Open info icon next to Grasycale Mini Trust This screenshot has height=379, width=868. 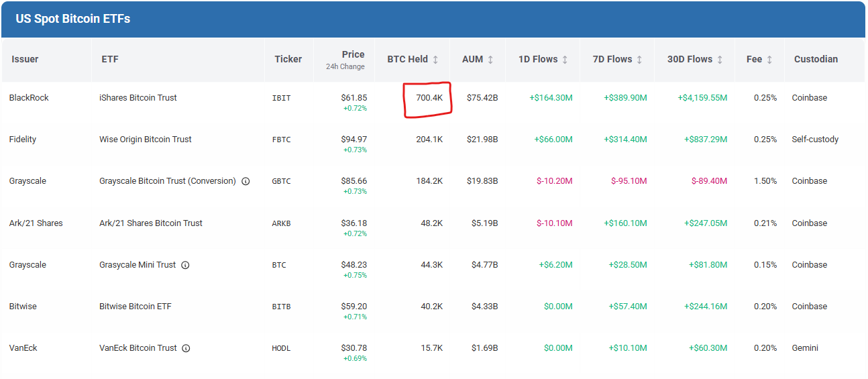click(x=185, y=265)
